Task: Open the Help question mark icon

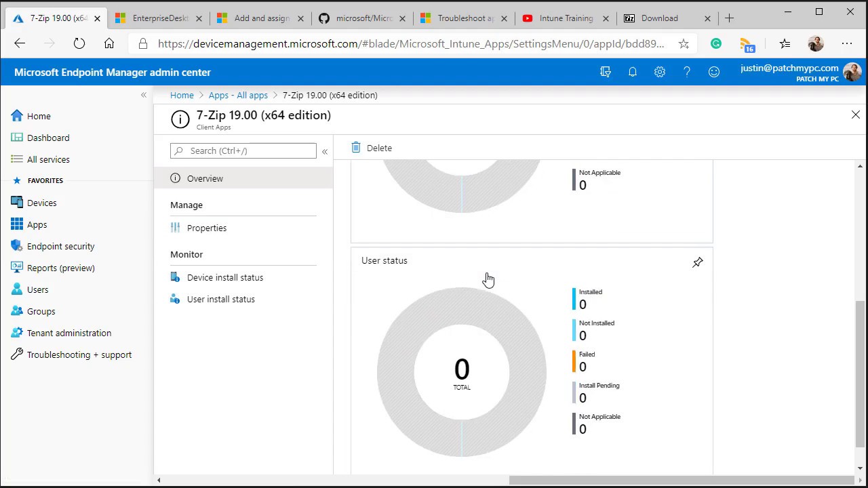Action: [687, 72]
